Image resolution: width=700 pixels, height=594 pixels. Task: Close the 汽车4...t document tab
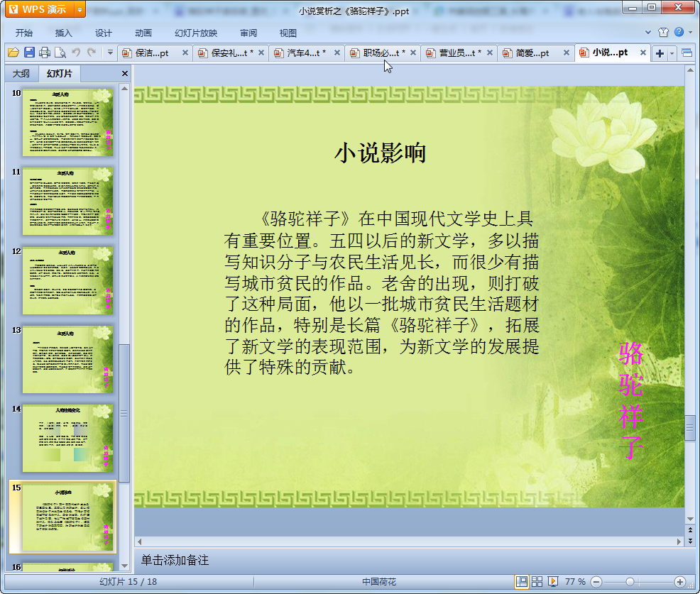(x=337, y=53)
